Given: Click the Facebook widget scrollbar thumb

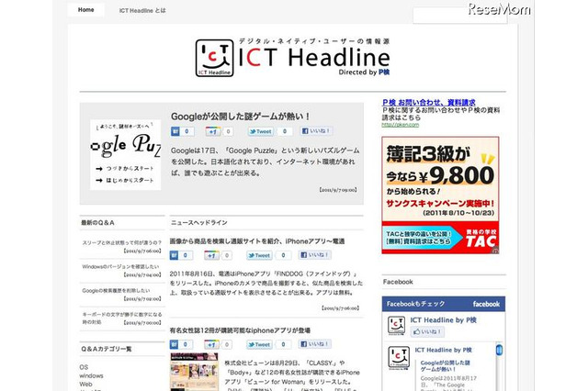Looking at the screenshot, I should pyautogui.click(x=499, y=351).
